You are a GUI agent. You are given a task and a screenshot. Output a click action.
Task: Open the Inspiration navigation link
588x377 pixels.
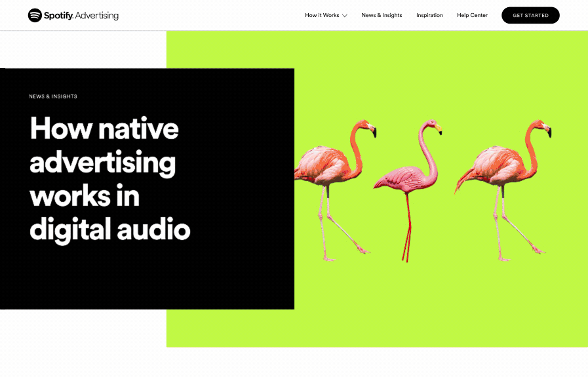pyautogui.click(x=429, y=15)
